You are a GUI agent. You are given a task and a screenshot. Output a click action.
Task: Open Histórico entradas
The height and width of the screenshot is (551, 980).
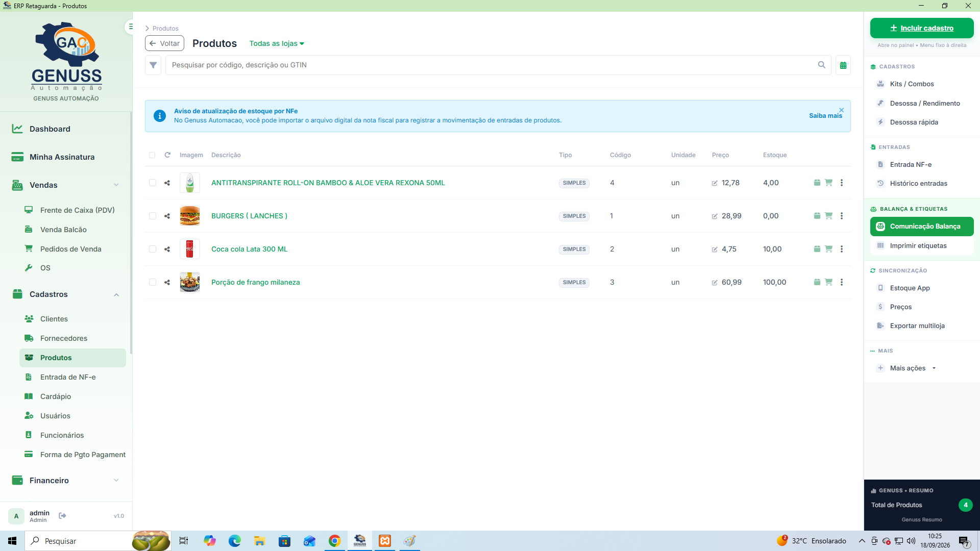pos(922,184)
